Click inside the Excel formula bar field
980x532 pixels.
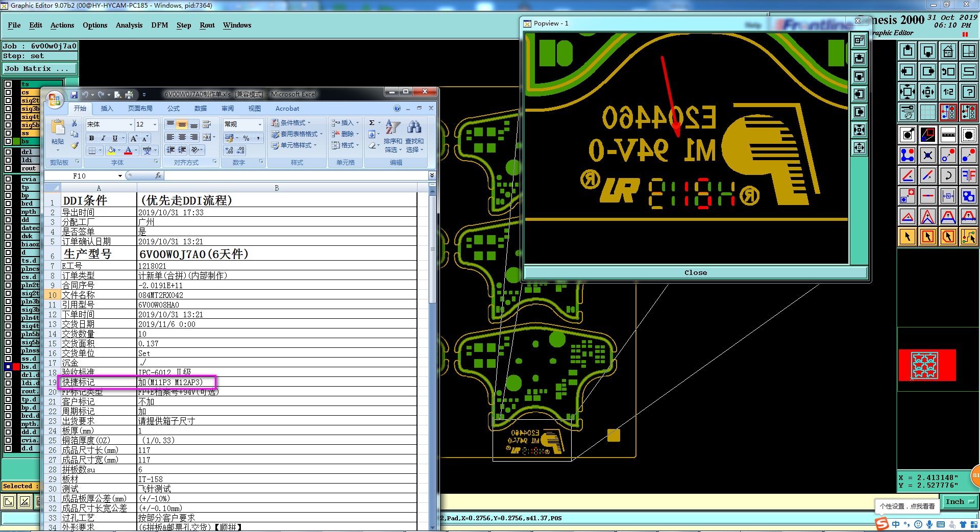[296, 175]
